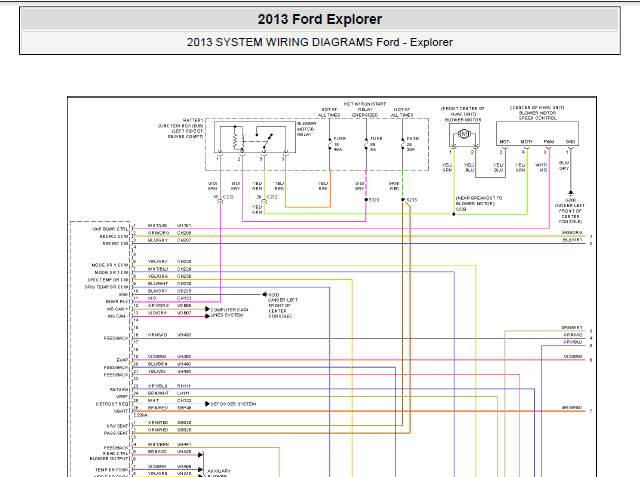Image resolution: width=640 pixels, height=477 pixels.
Task: Click HOT AT ALL TIMES above 40A fuse
Action: [329, 113]
